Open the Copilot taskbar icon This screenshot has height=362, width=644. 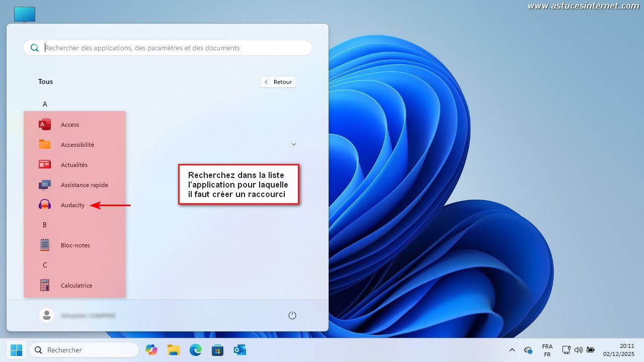coord(151,350)
